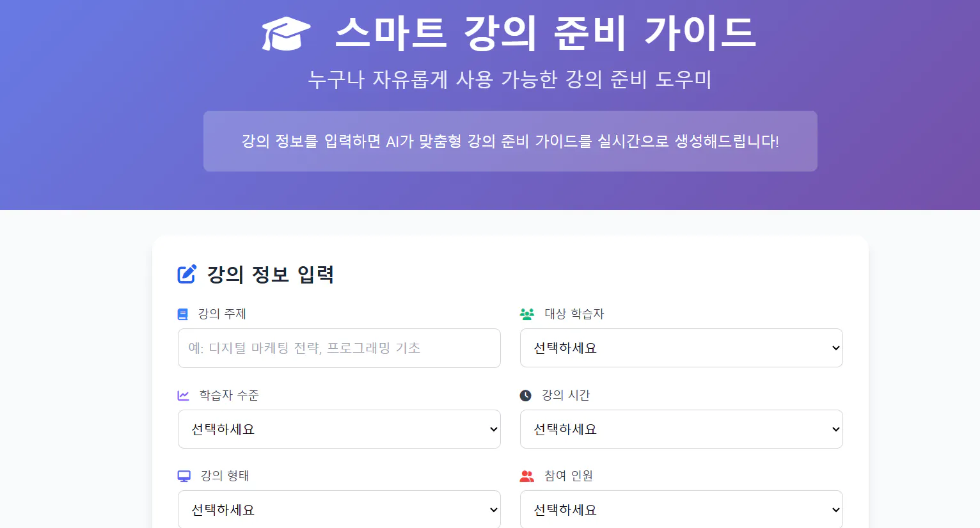Click the monitor icon beside 강의 형태
The width and height of the screenshot is (980, 528).
[184, 476]
